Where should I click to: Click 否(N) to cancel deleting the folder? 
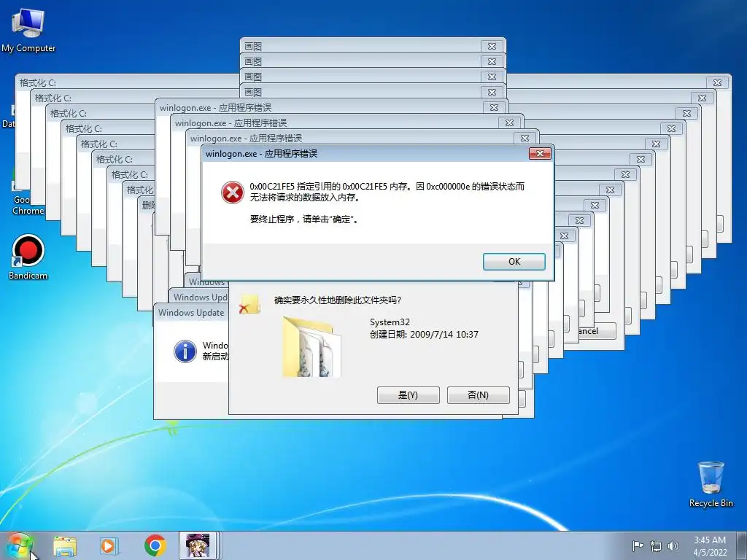(x=479, y=394)
